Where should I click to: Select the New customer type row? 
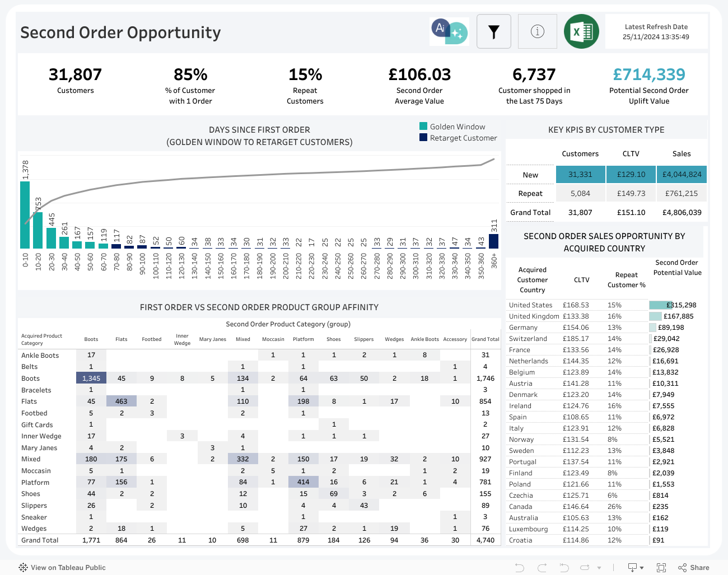(x=530, y=175)
